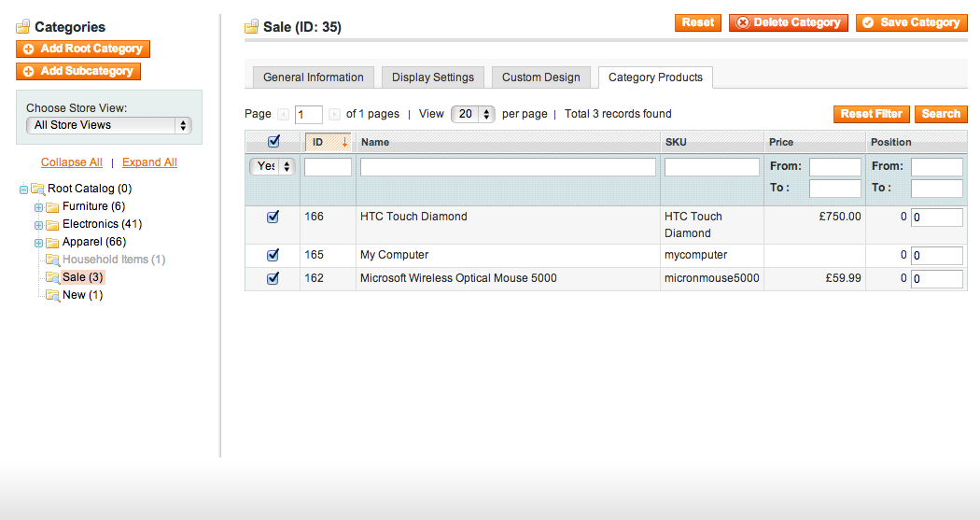The height and width of the screenshot is (520, 980).
Task: Select Sale (3) category
Action: [82, 277]
